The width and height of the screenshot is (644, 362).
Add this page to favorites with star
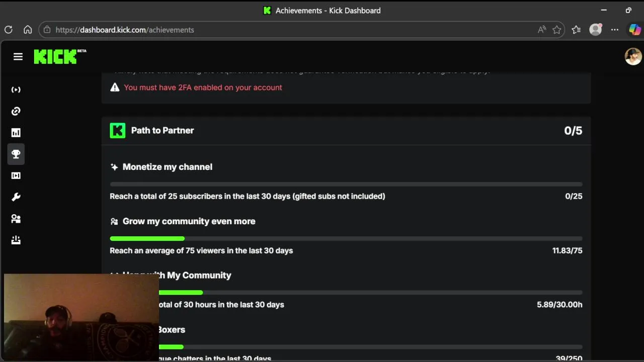coord(557,30)
